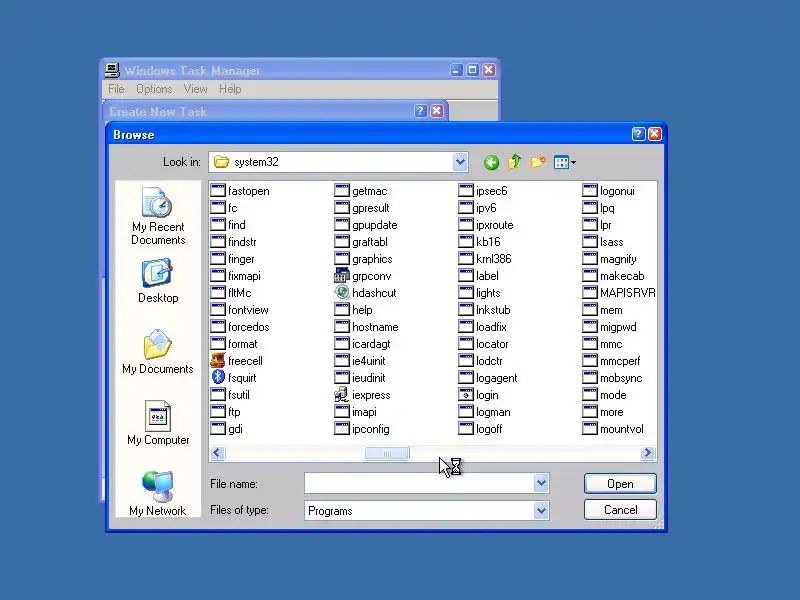
Task: Select the fsquirt Bluetooth icon
Action: click(x=218, y=378)
